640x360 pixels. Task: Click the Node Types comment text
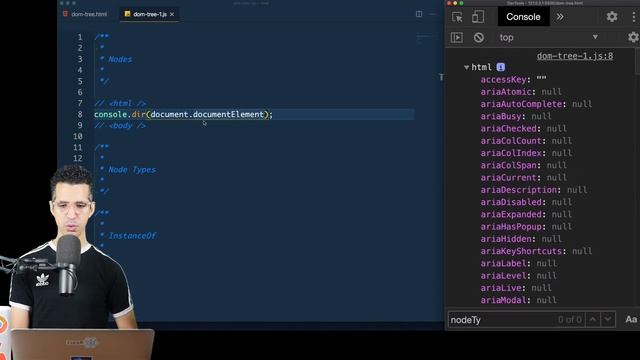132,169
